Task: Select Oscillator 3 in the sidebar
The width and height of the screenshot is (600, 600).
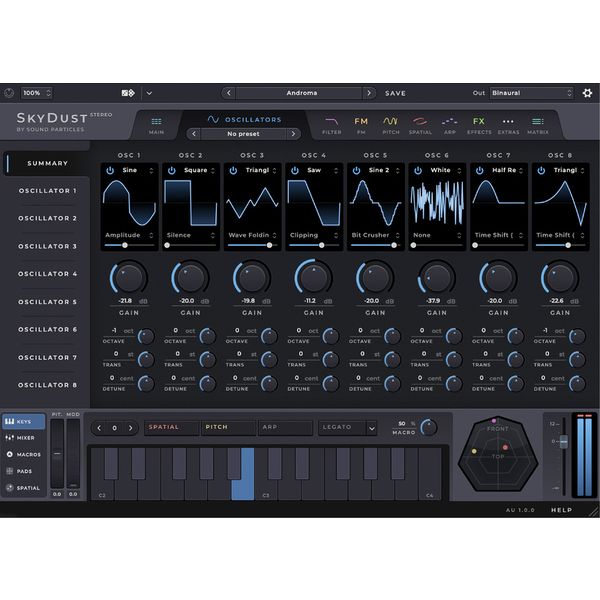Action: click(47, 246)
